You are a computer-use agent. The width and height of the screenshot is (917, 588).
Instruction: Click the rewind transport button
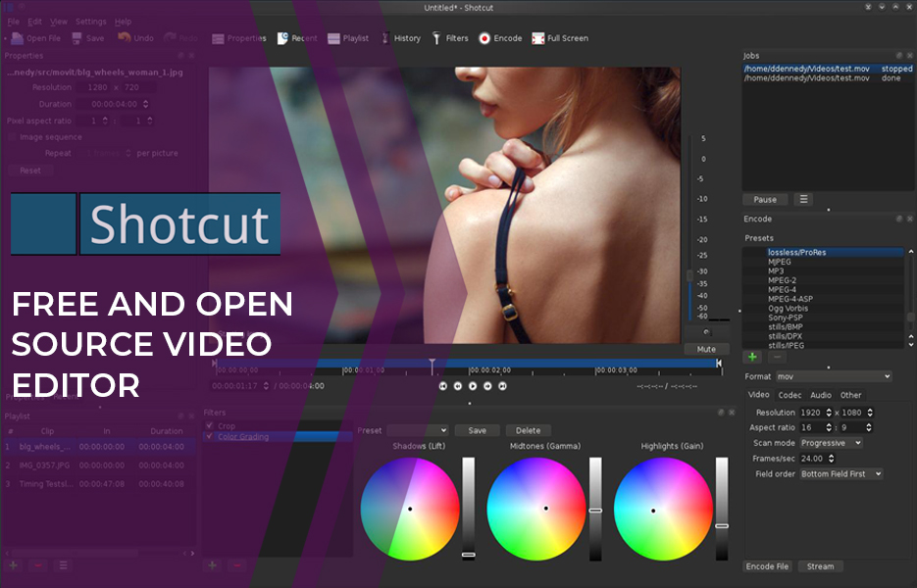click(457, 386)
